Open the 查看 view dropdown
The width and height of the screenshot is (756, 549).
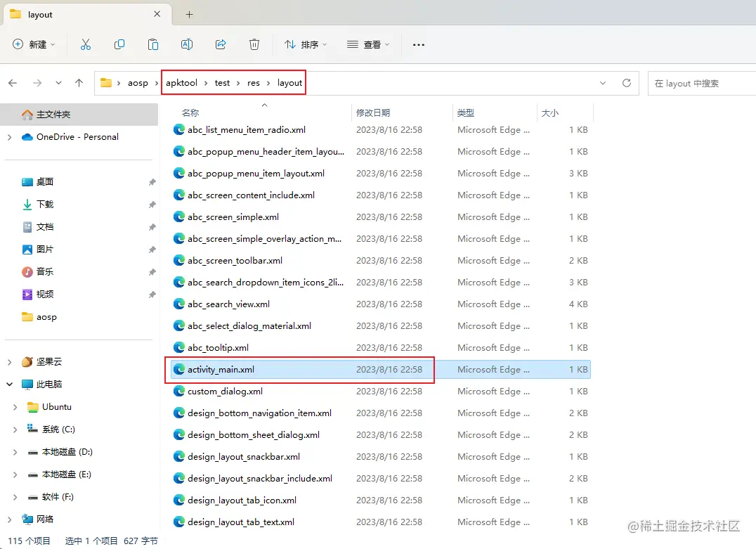click(368, 44)
